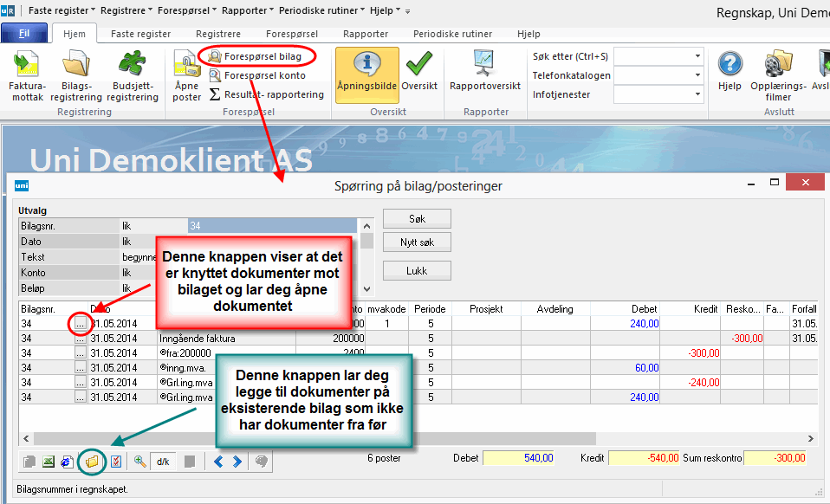Switch to Faste register ribbon tab

pos(141,34)
